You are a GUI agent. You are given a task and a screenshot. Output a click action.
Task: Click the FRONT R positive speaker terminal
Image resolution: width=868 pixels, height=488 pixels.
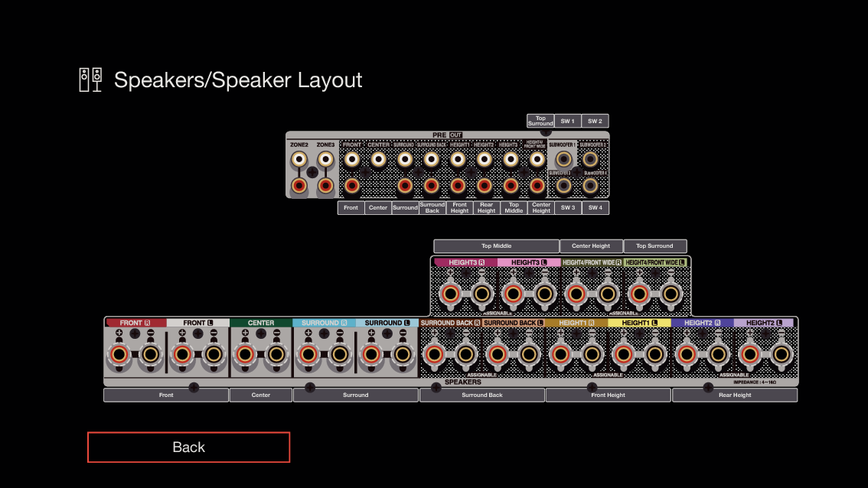pos(119,355)
